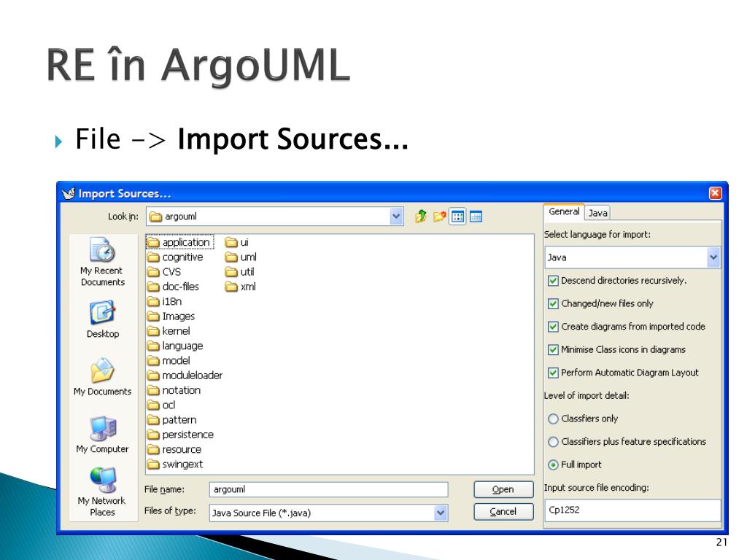747x560 pixels.
Task: Select the persistence folder name
Action: click(x=187, y=435)
